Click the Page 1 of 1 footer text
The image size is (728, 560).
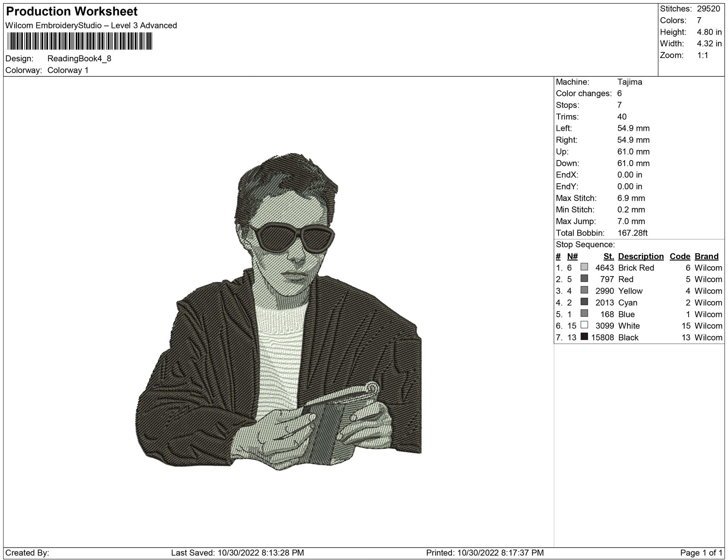pyautogui.click(x=701, y=553)
